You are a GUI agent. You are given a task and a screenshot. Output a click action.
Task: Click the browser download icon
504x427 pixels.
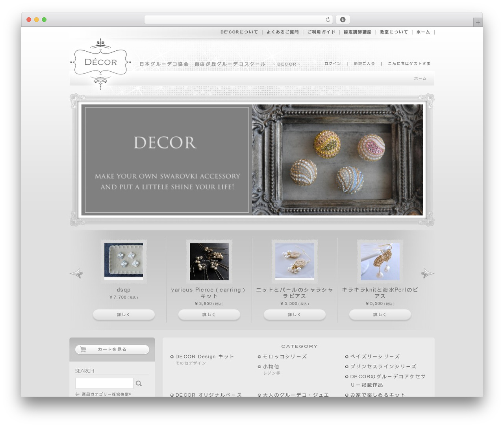(343, 20)
